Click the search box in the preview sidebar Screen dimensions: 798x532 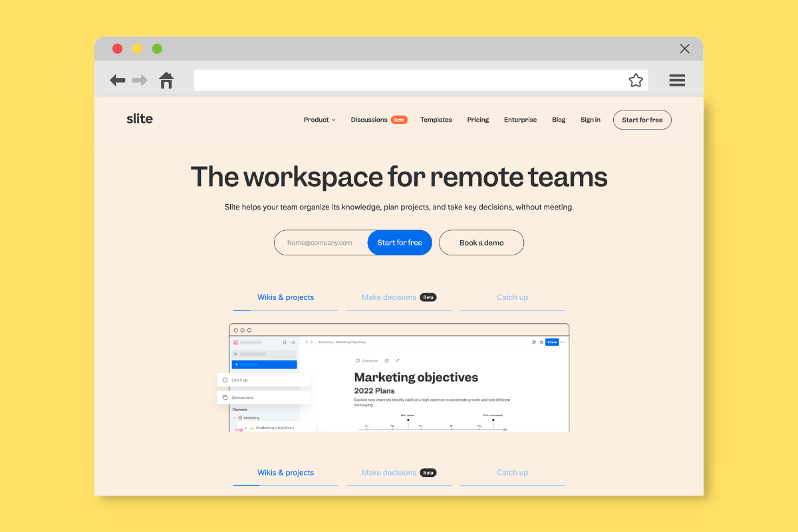click(265, 354)
